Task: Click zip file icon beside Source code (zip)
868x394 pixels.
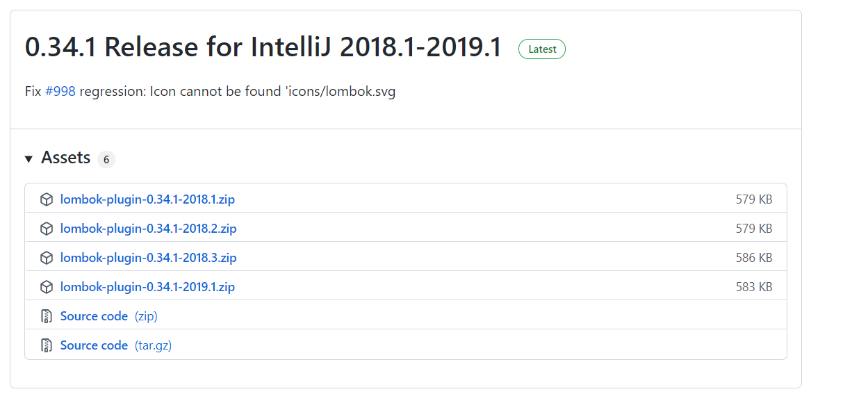Action: click(47, 316)
